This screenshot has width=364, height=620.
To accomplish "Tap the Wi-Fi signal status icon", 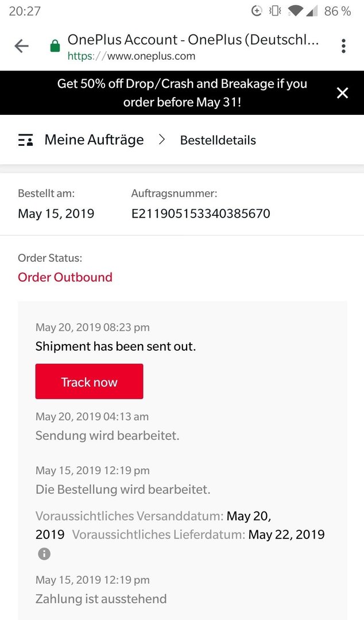I will pos(295,11).
